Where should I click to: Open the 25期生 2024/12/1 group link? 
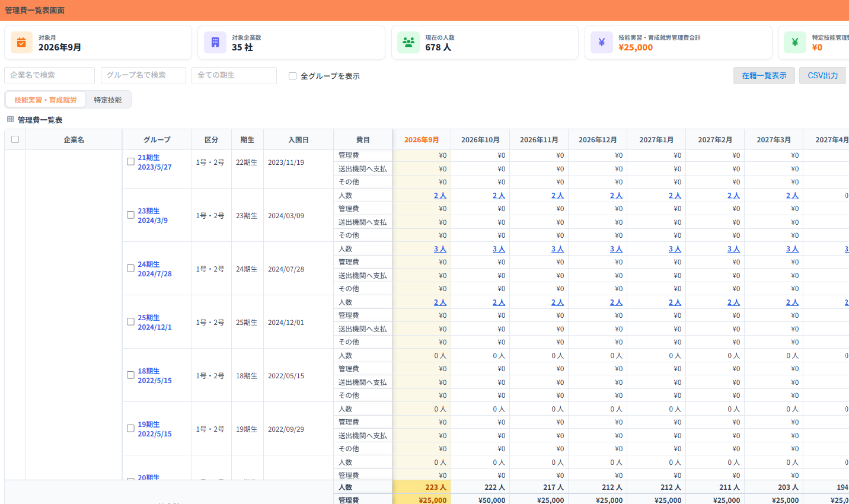(x=155, y=323)
